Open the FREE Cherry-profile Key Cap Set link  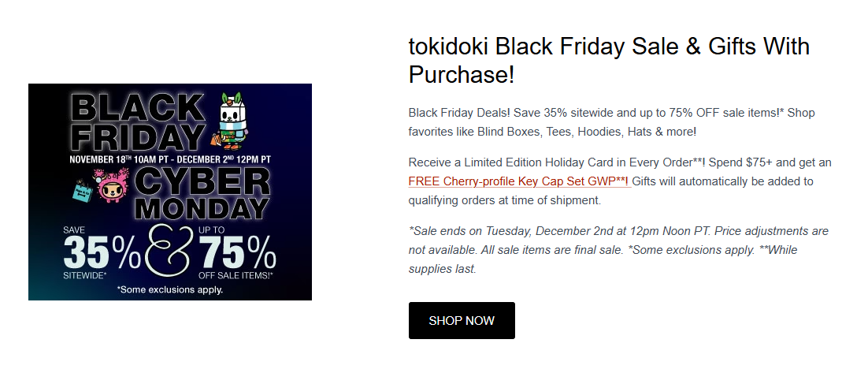pyautogui.click(x=518, y=181)
